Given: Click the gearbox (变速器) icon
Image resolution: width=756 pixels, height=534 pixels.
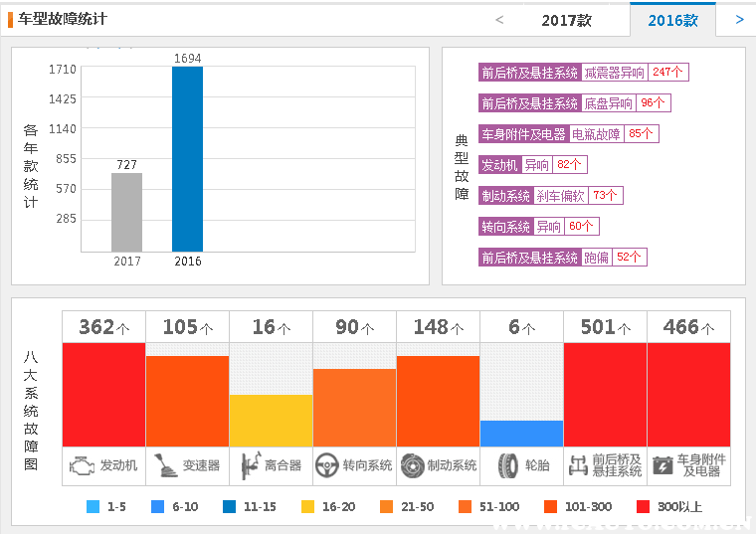Looking at the screenshot, I should [167, 465].
